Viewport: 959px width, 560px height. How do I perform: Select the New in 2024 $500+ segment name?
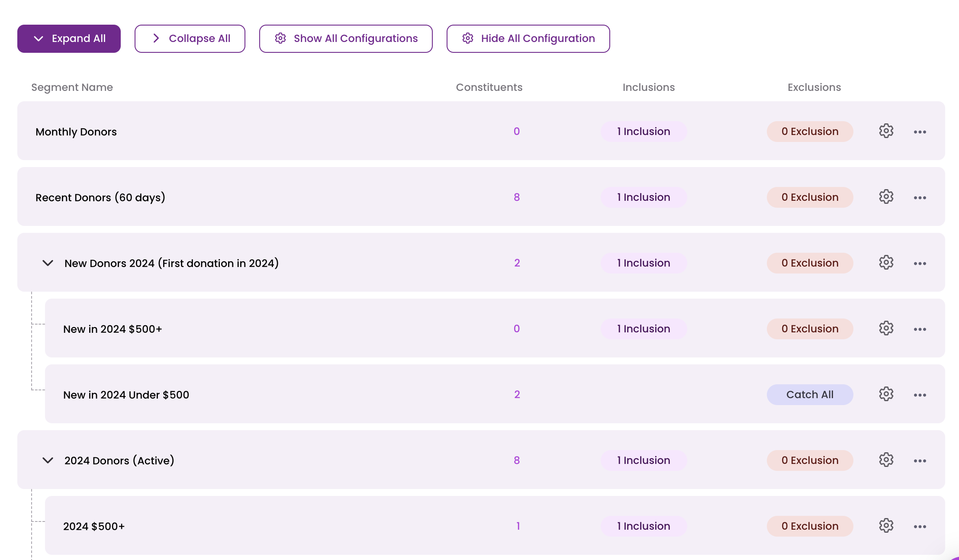click(113, 329)
